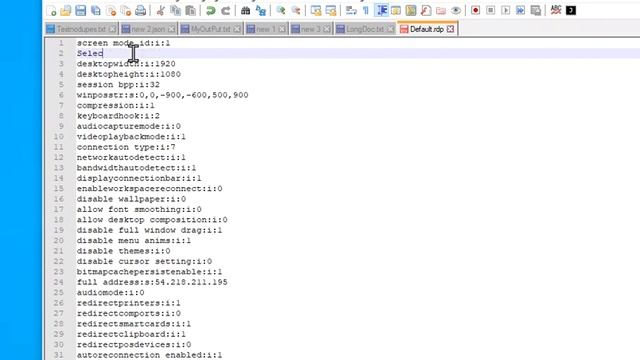Open the Document Map icon
The image size is (640, 360).
[411, 11]
